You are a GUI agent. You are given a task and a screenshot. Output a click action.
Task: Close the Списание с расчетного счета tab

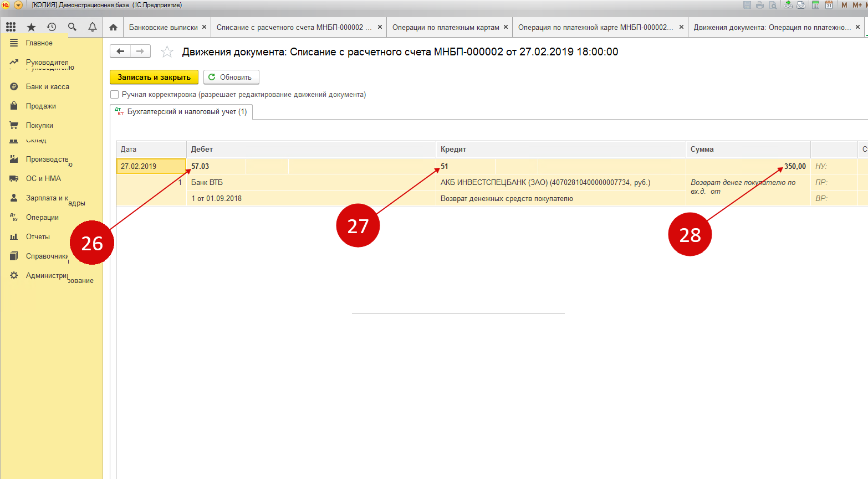380,27
